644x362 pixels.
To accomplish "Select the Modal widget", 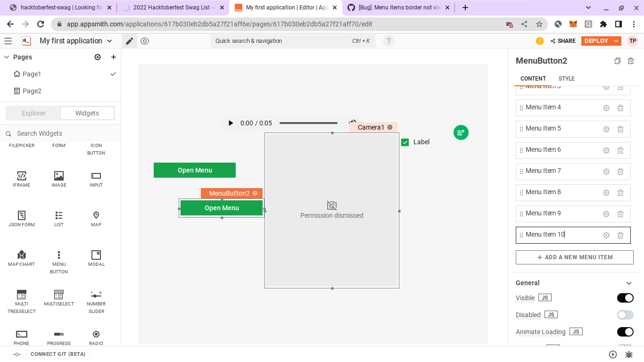I will pyautogui.click(x=96, y=258).
